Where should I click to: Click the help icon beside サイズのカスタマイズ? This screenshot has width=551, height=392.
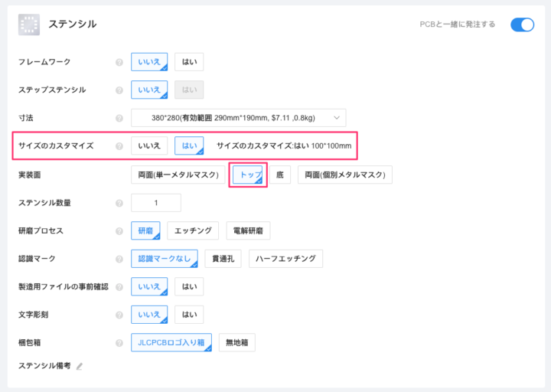(119, 145)
